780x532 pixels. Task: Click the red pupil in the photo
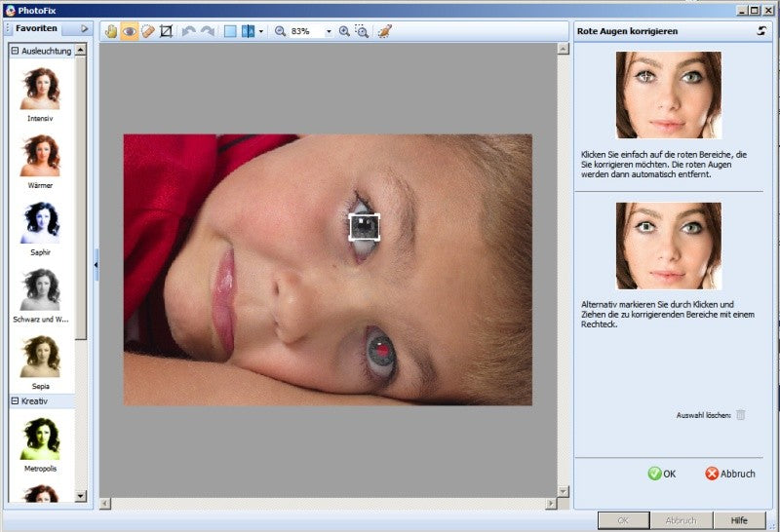tap(382, 351)
